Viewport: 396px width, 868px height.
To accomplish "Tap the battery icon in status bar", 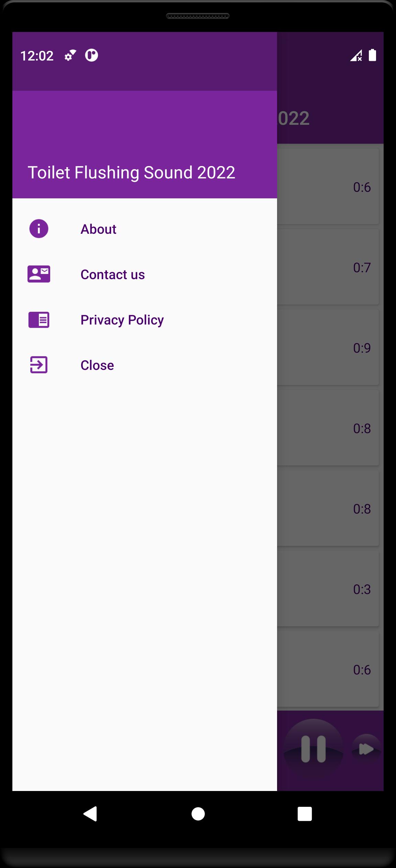I will click(x=373, y=55).
